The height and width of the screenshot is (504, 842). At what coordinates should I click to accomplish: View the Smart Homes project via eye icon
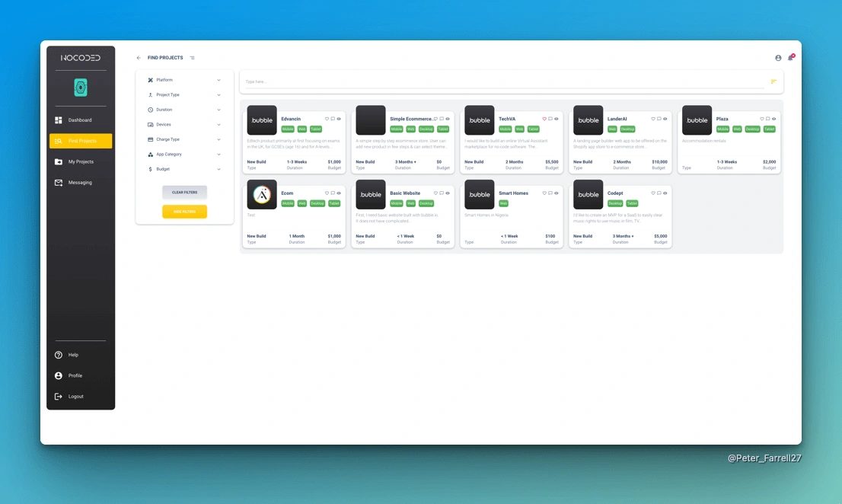point(557,193)
